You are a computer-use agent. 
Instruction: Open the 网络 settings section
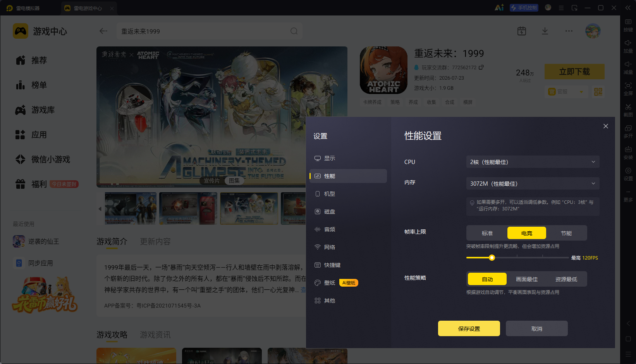348,247
